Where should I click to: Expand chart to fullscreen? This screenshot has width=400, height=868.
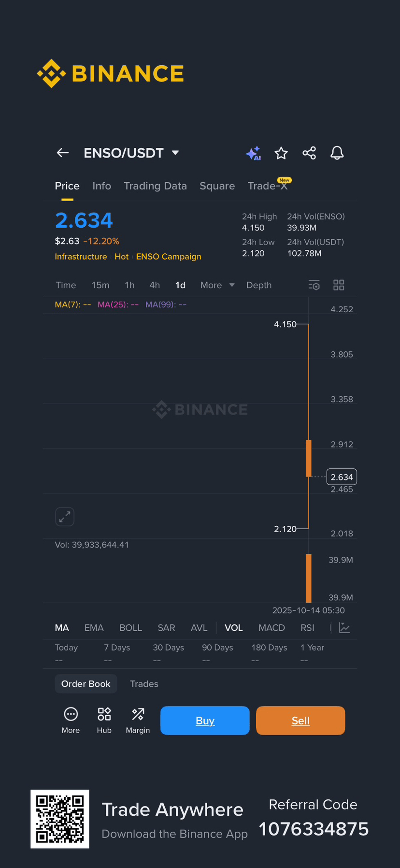coord(65,517)
